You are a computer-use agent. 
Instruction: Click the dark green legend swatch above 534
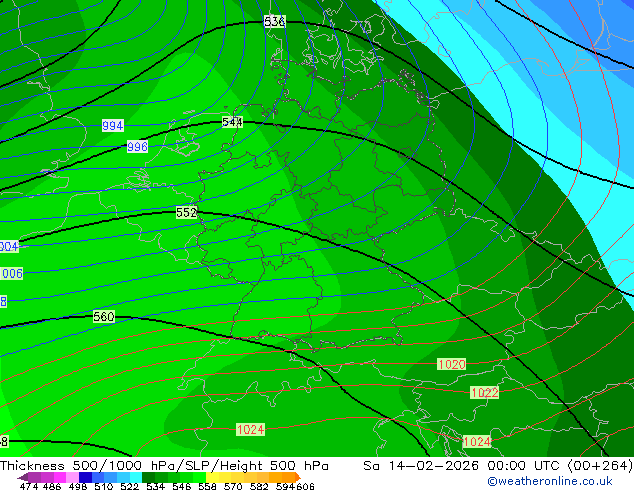click(x=148, y=477)
